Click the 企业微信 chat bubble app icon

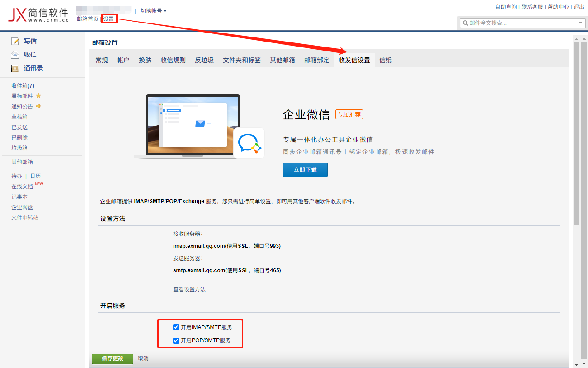click(x=249, y=143)
